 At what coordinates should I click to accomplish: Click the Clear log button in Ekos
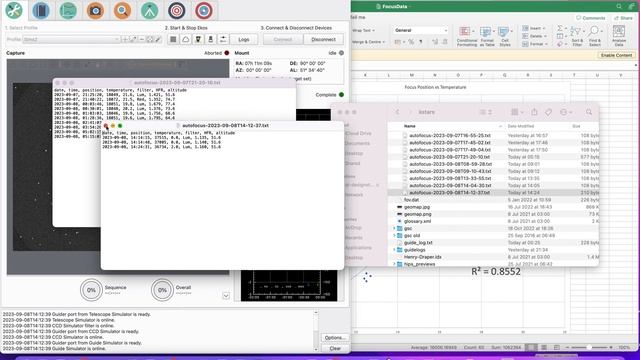(x=335, y=349)
